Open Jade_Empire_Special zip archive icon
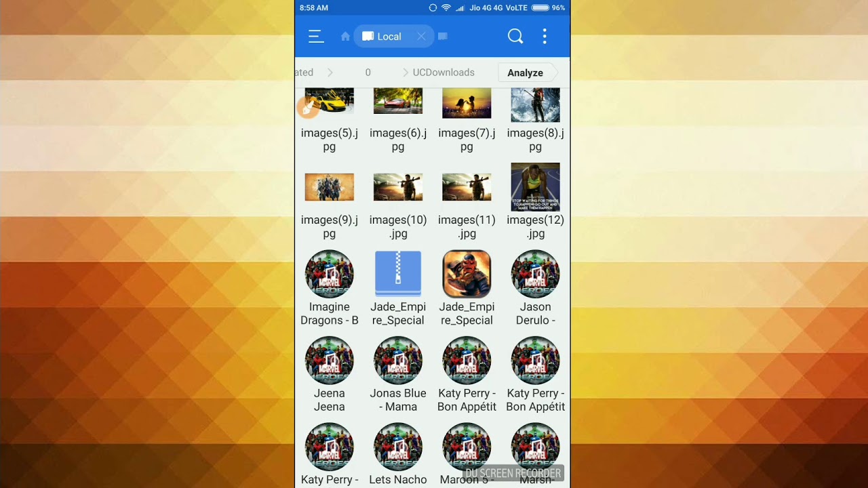This screenshot has height=488, width=868. pos(398,274)
